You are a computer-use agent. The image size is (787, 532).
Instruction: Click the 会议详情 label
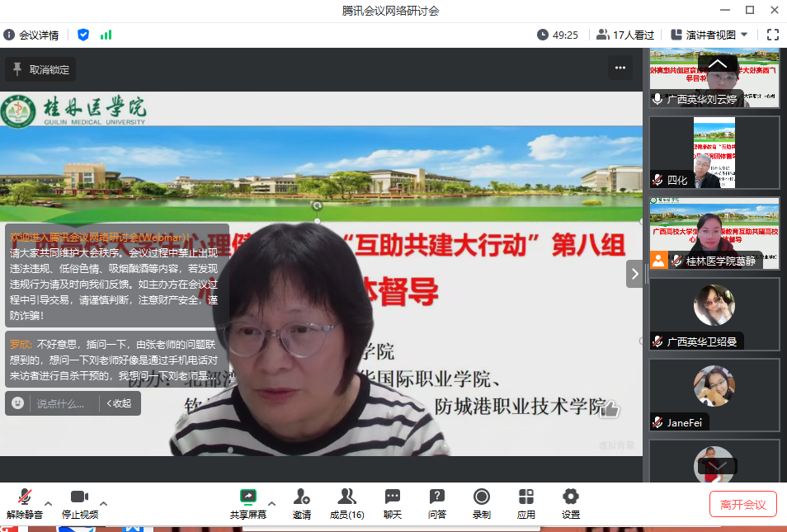pyautogui.click(x=39, y=35)
